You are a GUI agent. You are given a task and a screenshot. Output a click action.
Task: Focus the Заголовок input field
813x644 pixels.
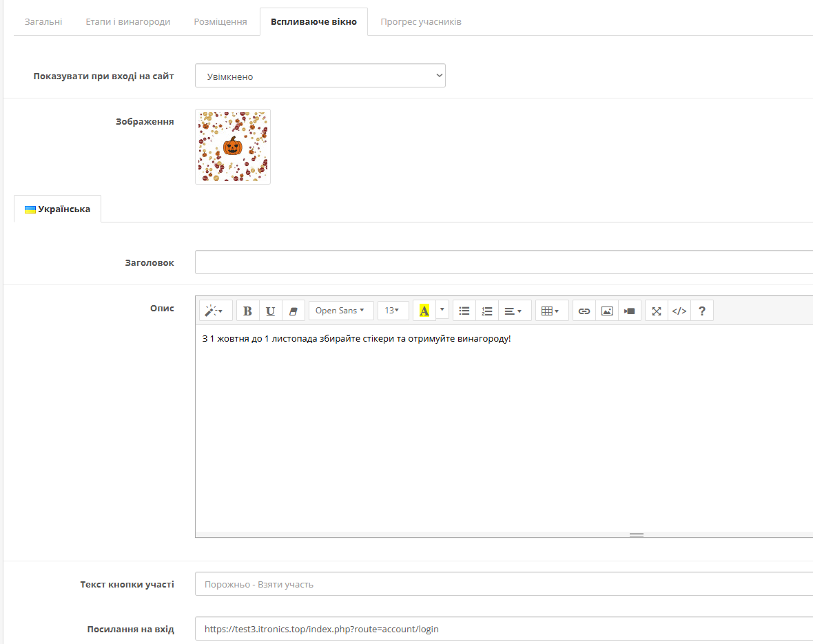tap(504, 262)
